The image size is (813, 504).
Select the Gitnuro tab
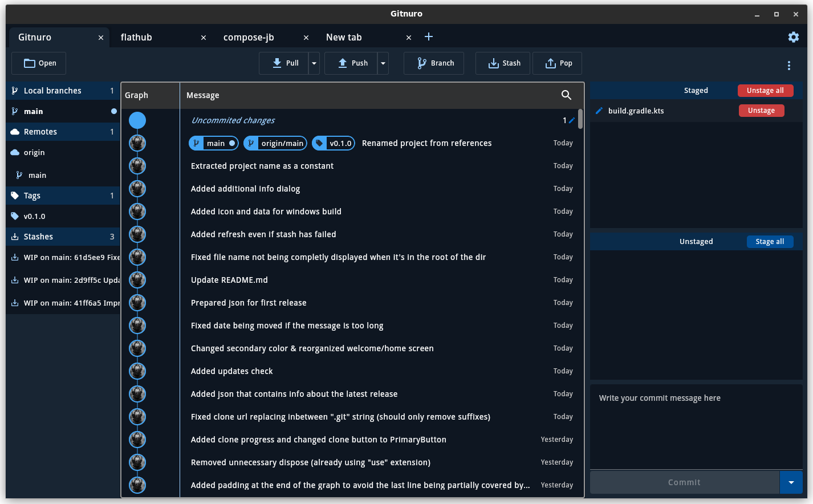tap(59, 37)
